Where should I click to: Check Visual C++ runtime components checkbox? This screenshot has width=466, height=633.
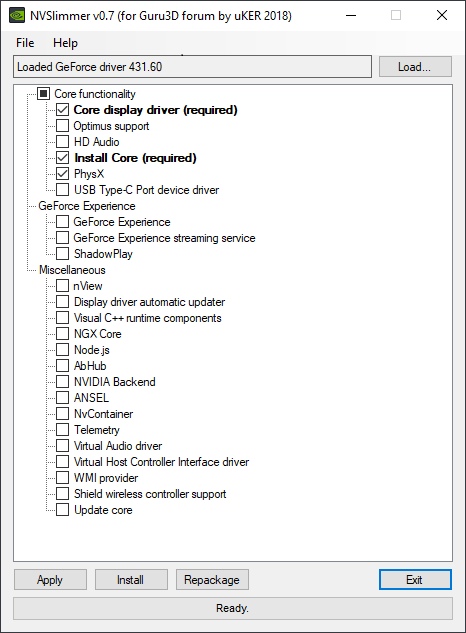(x=62, y=318)
